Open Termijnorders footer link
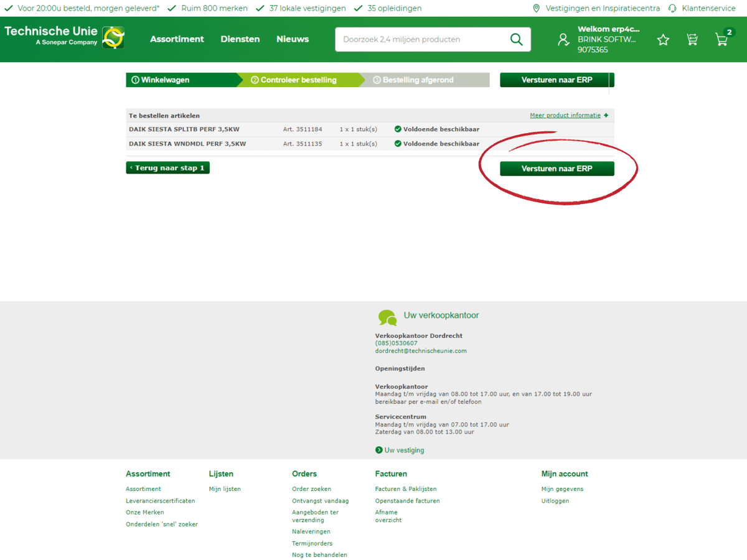 click(x=312, y=544)
